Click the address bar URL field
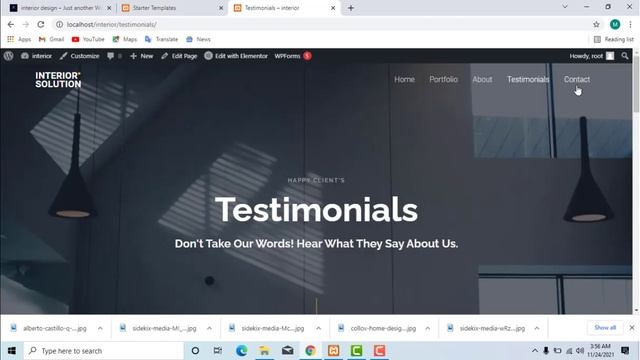640x360 pixels. (327, 24)
